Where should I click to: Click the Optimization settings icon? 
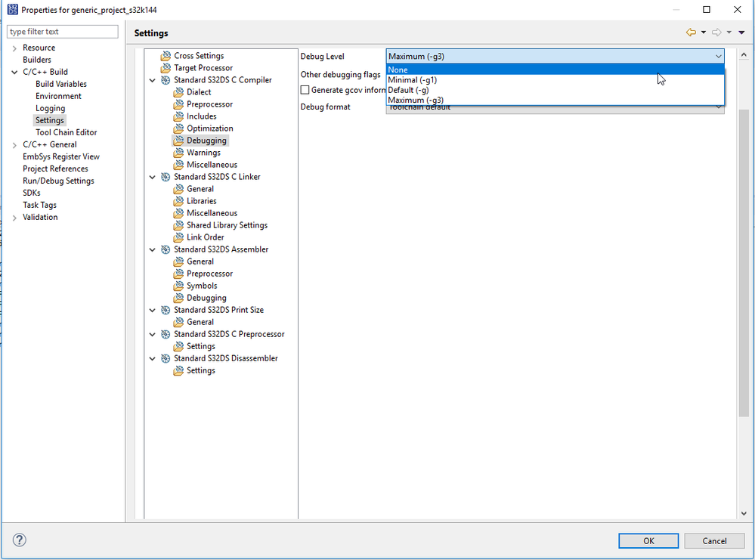178,128
